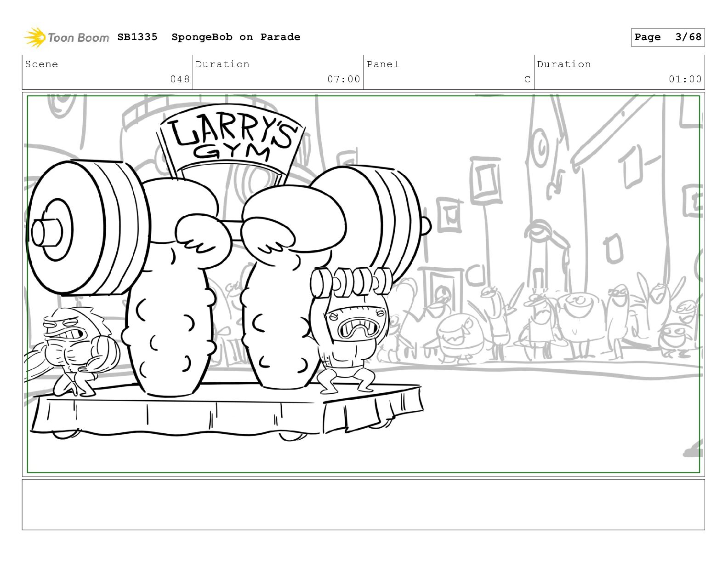This screenshot has height=563, width=728.
Task: Click the 'Panel' header label
Action: 383,64
